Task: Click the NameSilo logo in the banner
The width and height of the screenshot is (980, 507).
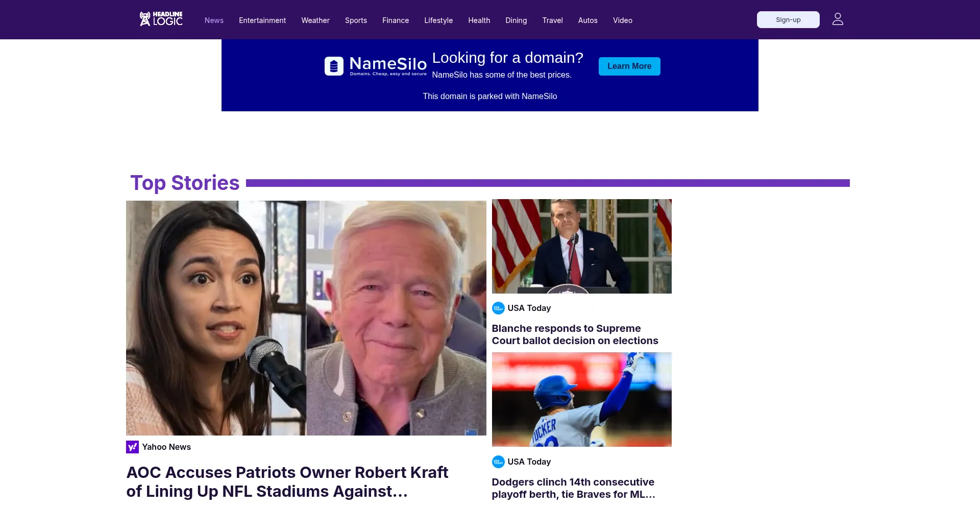Action: pos(376,66)
